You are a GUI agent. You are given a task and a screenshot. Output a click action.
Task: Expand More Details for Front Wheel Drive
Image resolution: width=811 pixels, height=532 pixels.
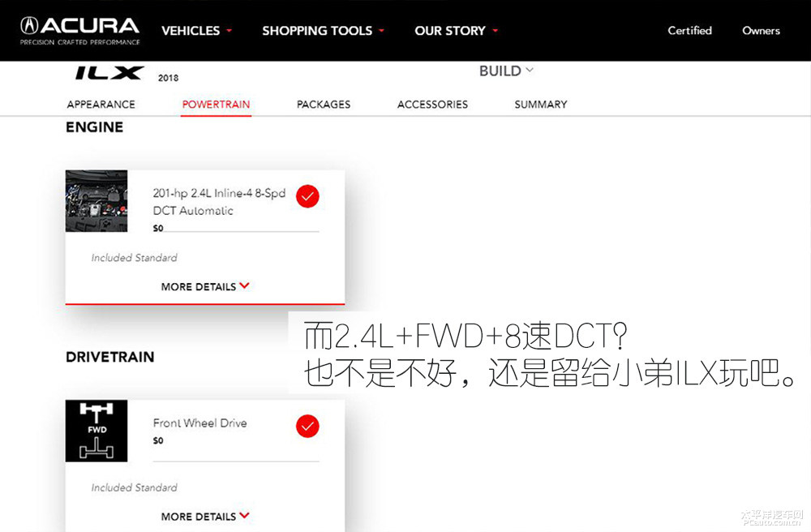coord(204,516)
